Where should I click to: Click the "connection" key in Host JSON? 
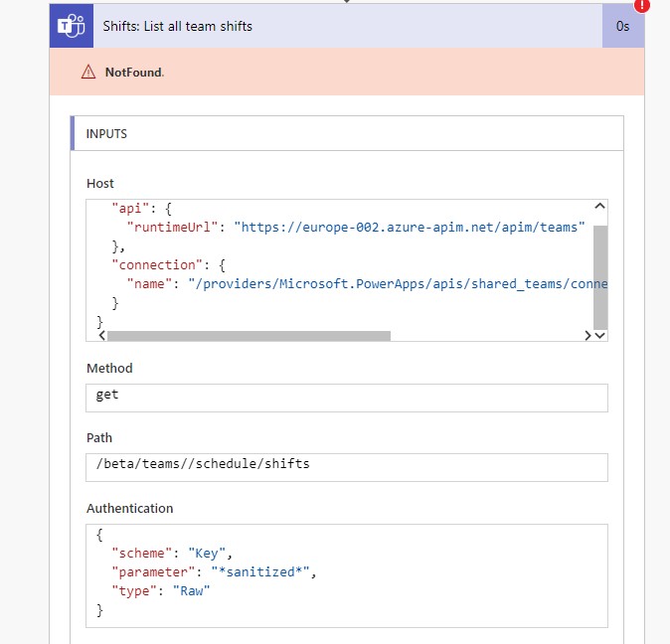(157, 265)
